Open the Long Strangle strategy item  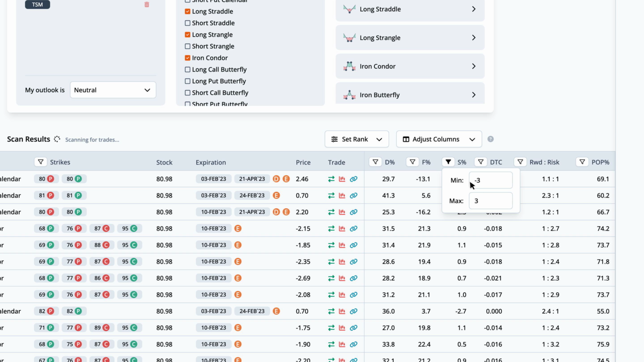(410, 38)
